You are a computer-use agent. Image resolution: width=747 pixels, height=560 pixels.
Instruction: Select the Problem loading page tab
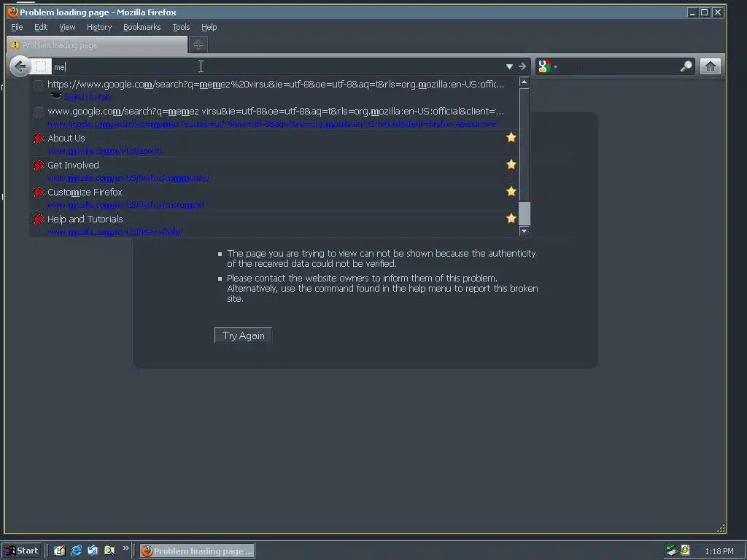pos(97,45)
